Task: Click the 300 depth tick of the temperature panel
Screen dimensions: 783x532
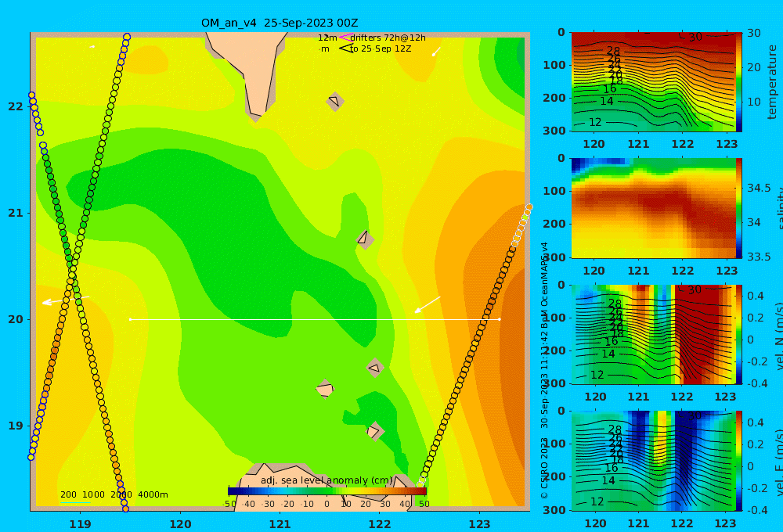Action: click(555, 130)
